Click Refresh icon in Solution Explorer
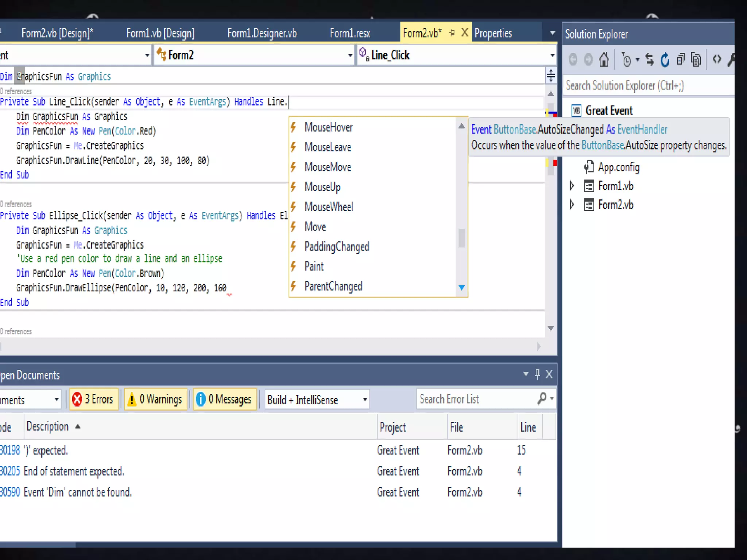 (x=665, y=60)
